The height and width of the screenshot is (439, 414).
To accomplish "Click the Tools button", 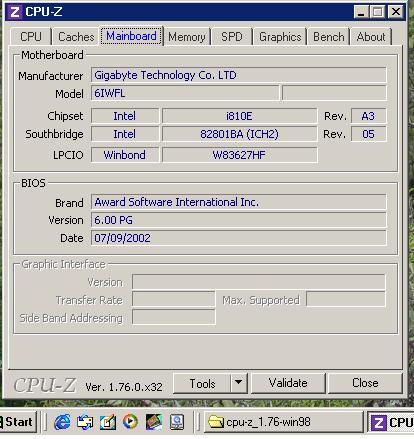I will [x=202, y=383].
